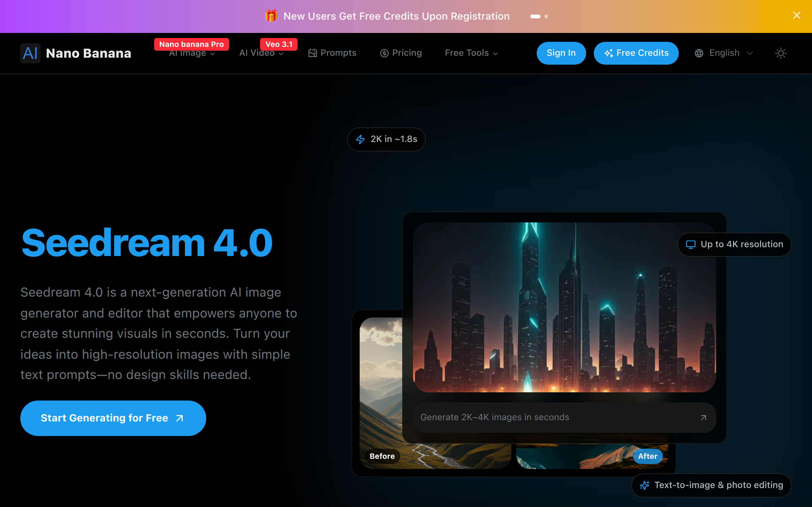Click the Sign In button

(x=561, y=53)
